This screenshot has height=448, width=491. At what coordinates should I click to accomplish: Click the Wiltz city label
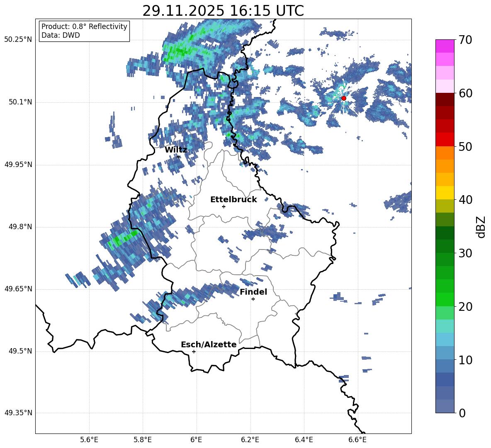tap(176, 150)
